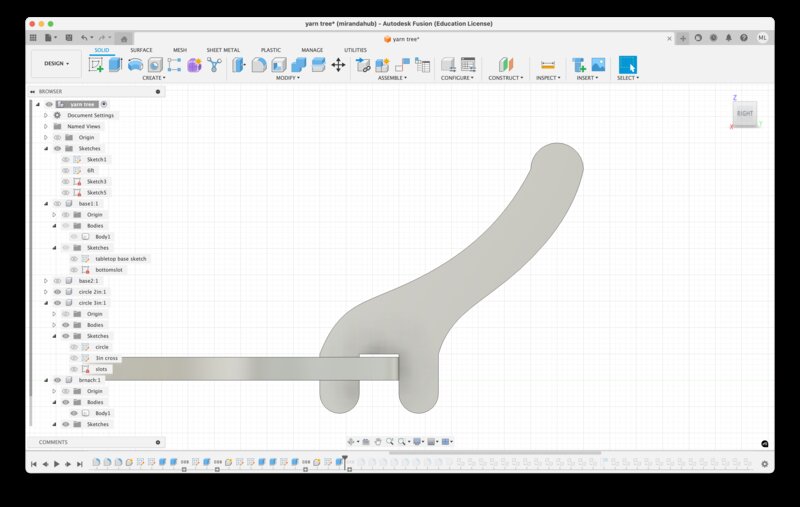Viewport: 800px width, 507px height.
Task: Expand the Named Views folder
Action: click(x=45, y=126)
